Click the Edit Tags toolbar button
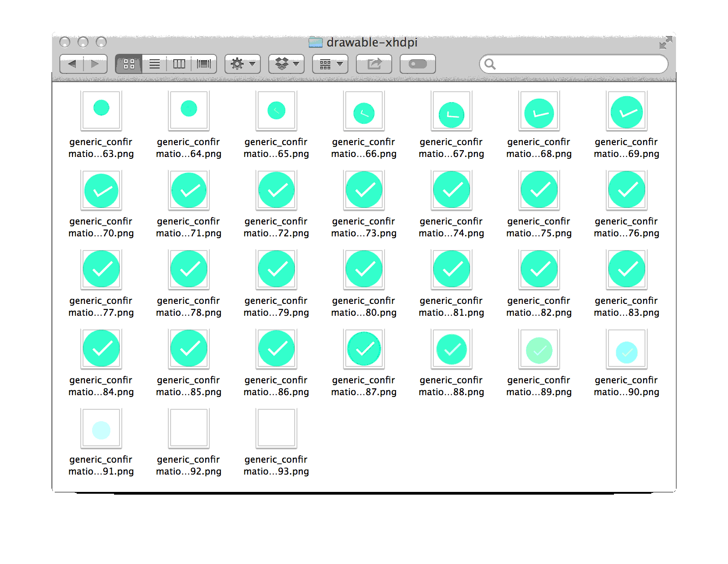The width and height of the screenshot is (728, 564). pos(418,64)
